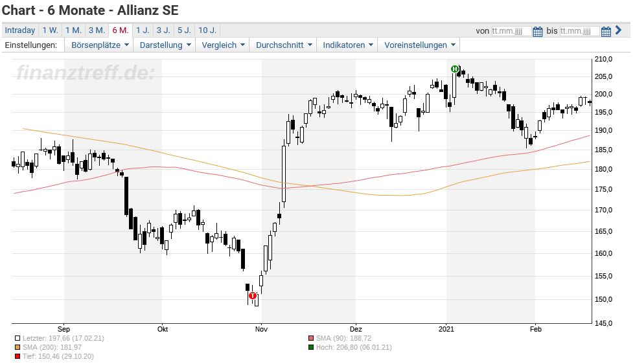Open the 'von' date calendar picker icon
The height and width of the screenshot is (364, 635).
click(537, 31)
